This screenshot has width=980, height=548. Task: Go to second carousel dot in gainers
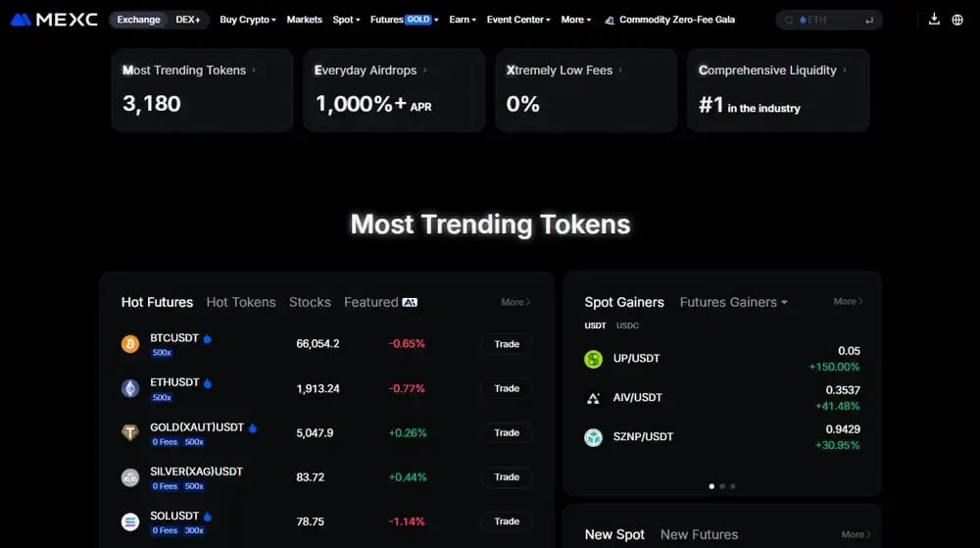722,486
